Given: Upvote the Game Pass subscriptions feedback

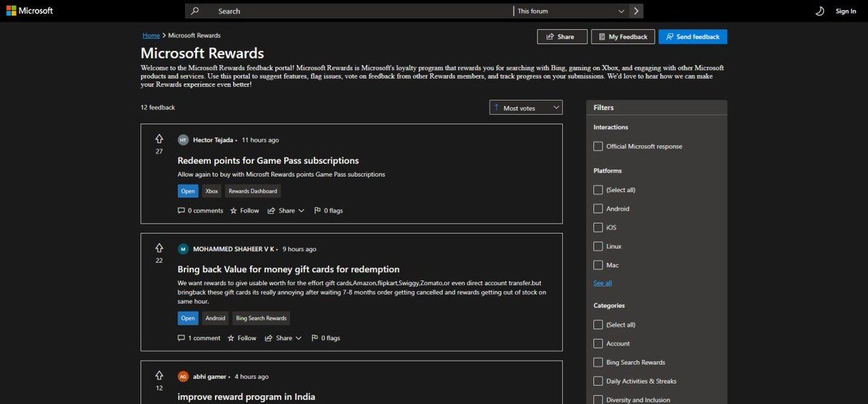Looking at the screenshot, I should [x=159, y=138].
